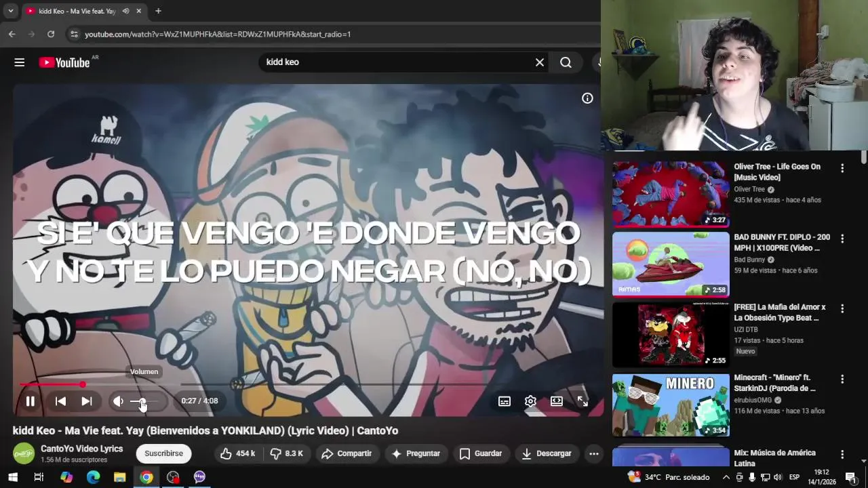Image resolution: width=868 pixels, height=488 pixels.
Task: Expand hidden system tray icons chevron
Action: [726, 477]
